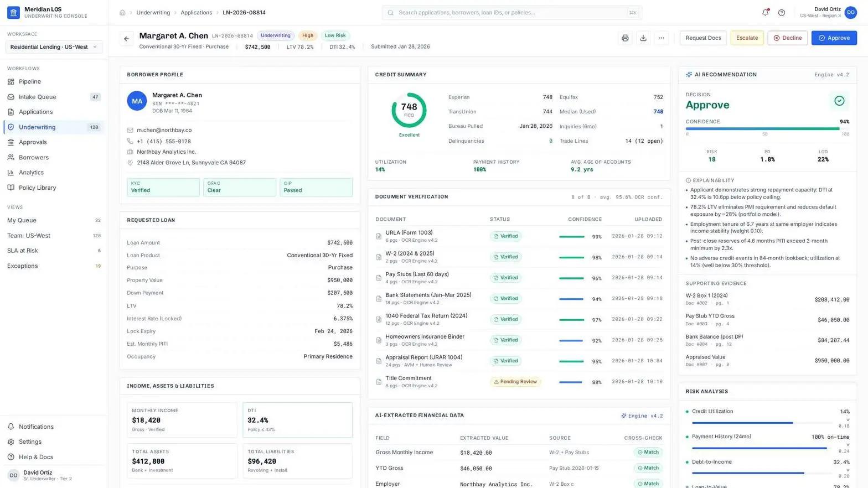Open Settings in sidebar

click(54, 442)
